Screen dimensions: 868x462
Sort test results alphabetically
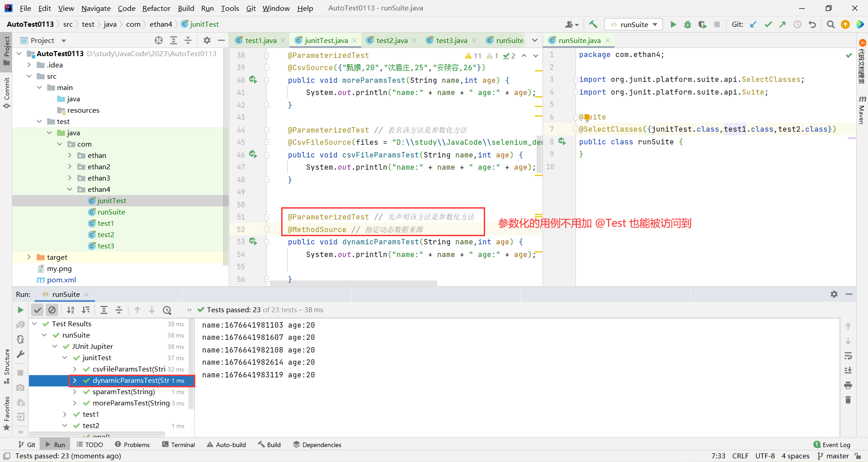(x=71, y=310)
